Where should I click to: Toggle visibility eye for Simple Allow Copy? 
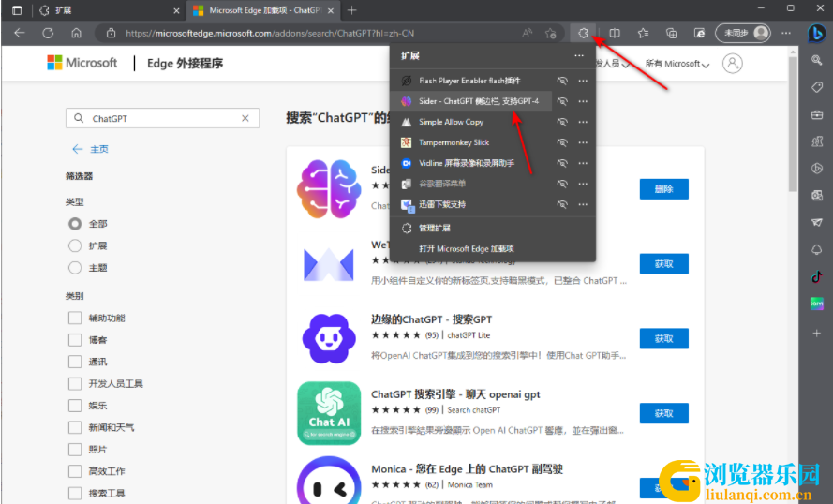(x=562, y=122)
